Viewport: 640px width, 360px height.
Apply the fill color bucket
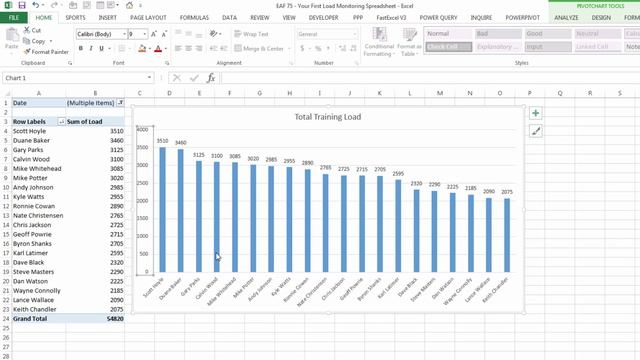(142, 49)
